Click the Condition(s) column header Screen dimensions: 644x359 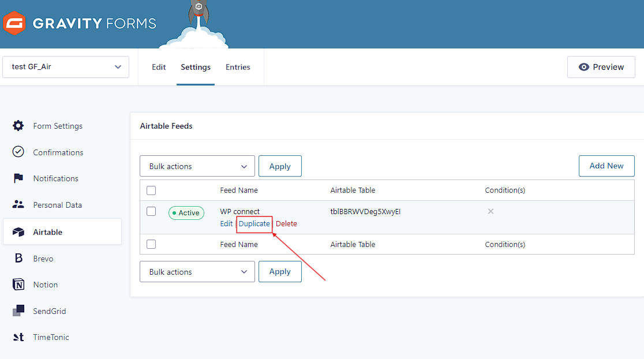click(x=505, y=190)
